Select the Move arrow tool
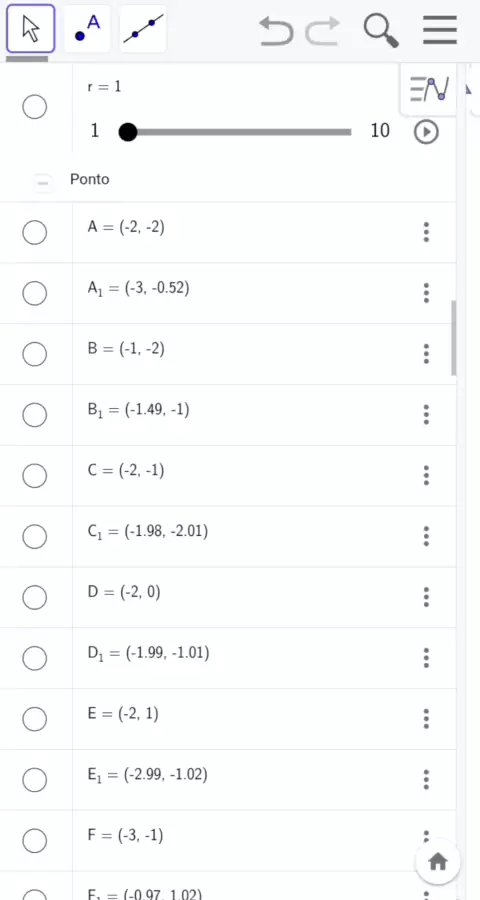Screen dimensions: 480x900 tap(30, 29)
